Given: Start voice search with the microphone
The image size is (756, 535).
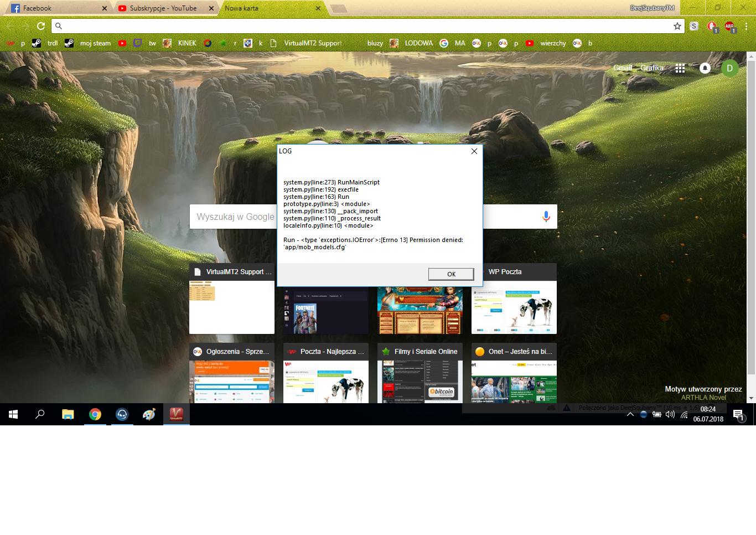Looking at the screenshot, I should 546,217.
